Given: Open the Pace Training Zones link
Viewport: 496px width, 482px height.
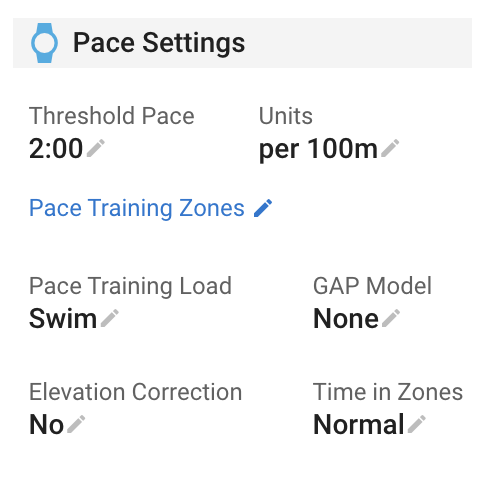Looking at the screenshot, I should pyautogui.click(x=137, y=208).
